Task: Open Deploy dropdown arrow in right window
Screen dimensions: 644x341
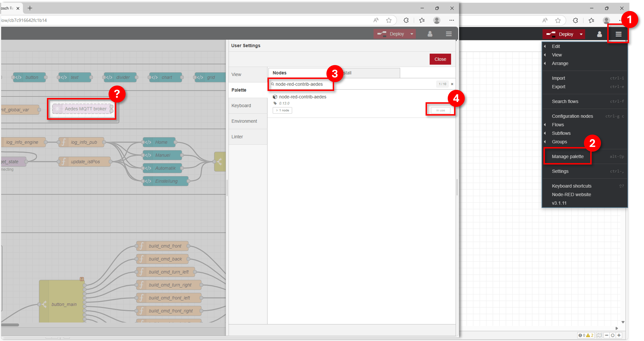Action: [x=581, y=34]
